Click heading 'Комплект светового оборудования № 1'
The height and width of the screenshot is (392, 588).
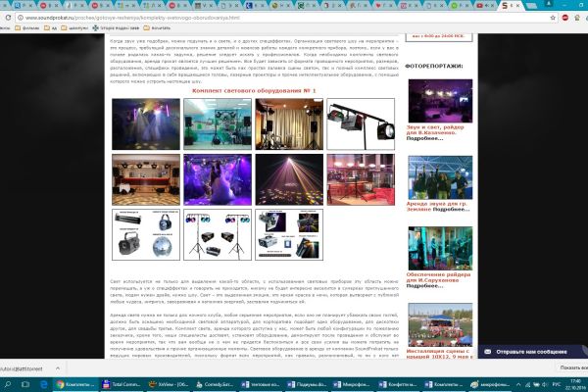[254, 91]
